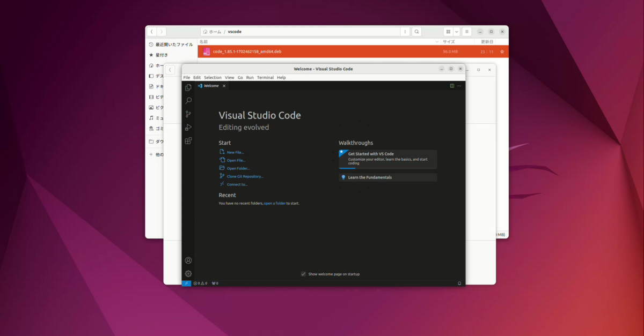Open the Recent files entry in the Files sidebar
The width and height of the screenshot is (644, 336).
pyautogui.click(x=172, y=44)
